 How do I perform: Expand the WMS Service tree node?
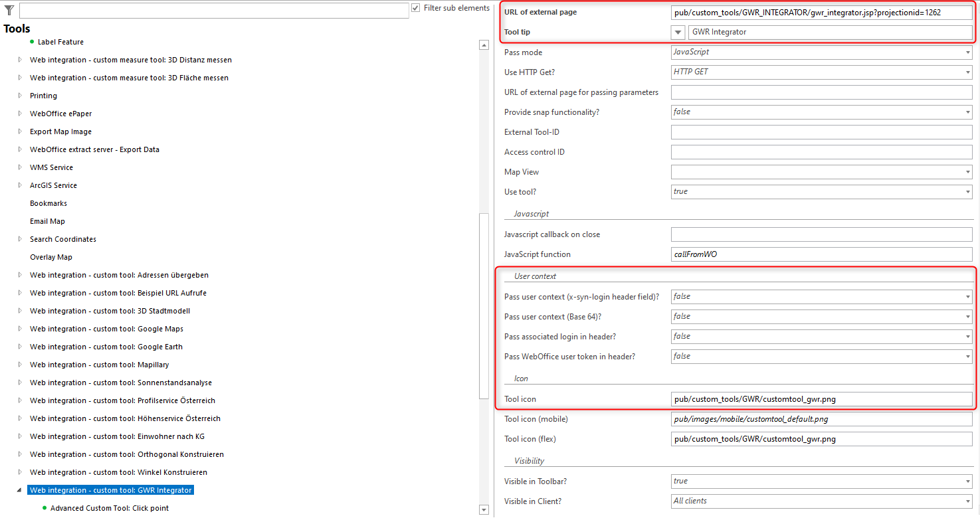point(20,167)
